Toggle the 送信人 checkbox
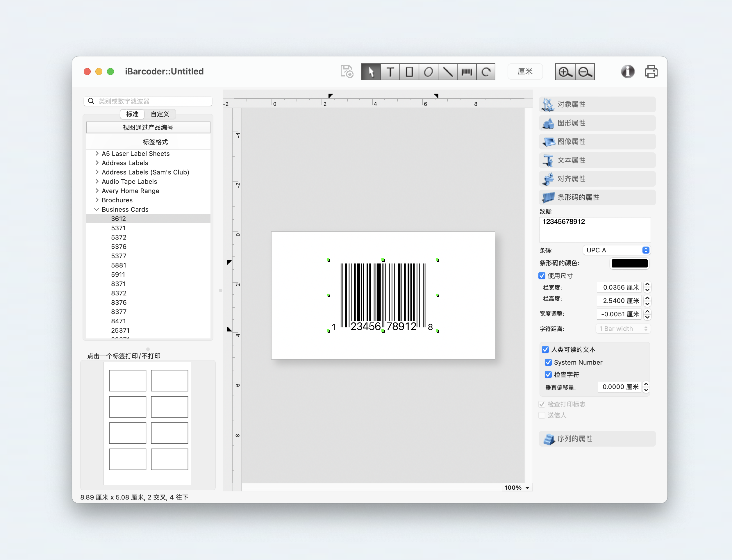 (x=542, y=415)
